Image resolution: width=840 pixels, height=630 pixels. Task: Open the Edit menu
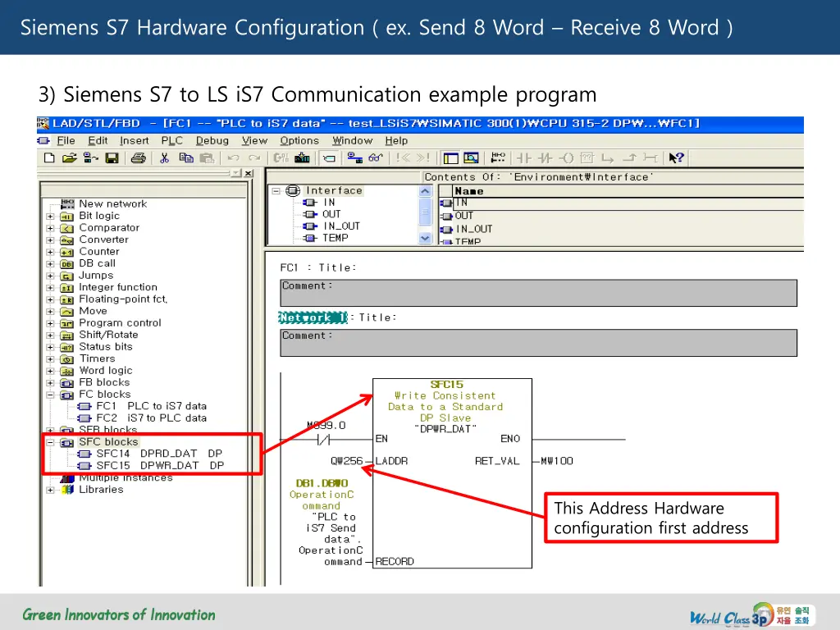coord(98,140)
